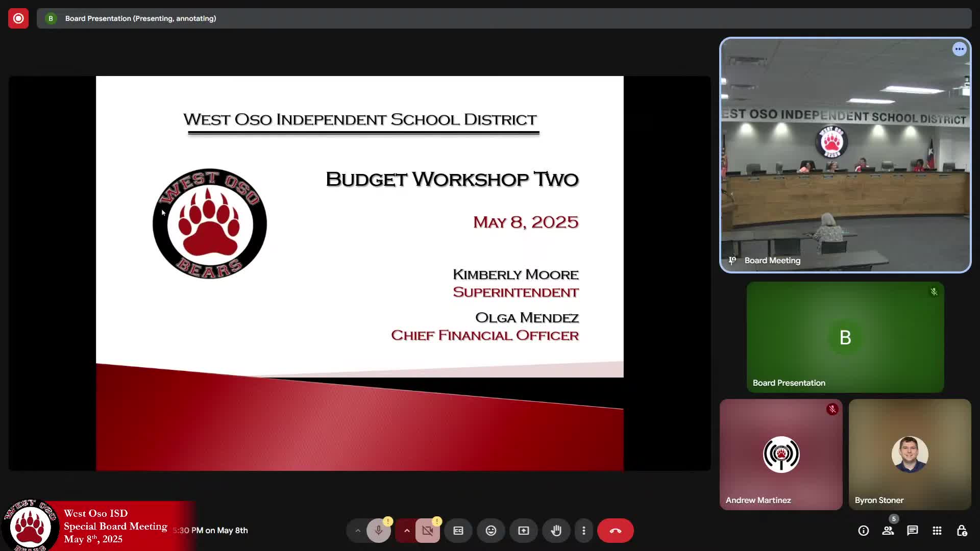Expand audio settings chevron beside microphone
Viewport: 980px width, 551px height.
coord(358,531)
